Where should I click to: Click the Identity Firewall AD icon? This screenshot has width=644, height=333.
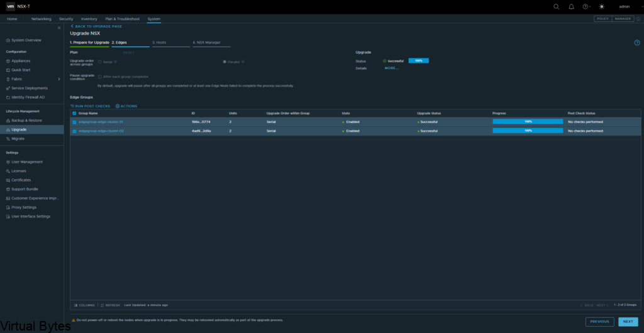click(x=8, y=97)
